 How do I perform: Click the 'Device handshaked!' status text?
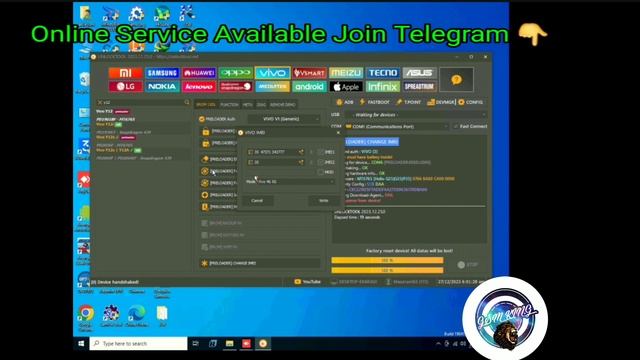[115, 282]
